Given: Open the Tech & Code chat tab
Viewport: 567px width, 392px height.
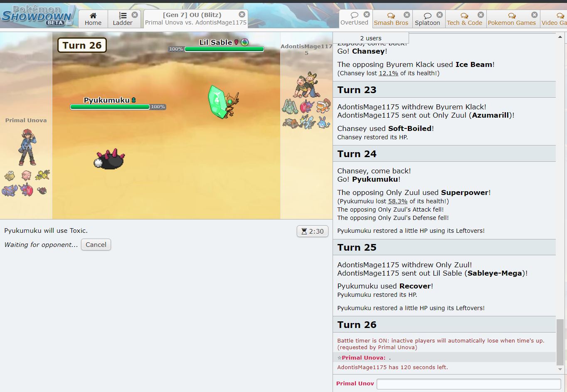Looking at the screenshot, I should (x=464, y=19).
